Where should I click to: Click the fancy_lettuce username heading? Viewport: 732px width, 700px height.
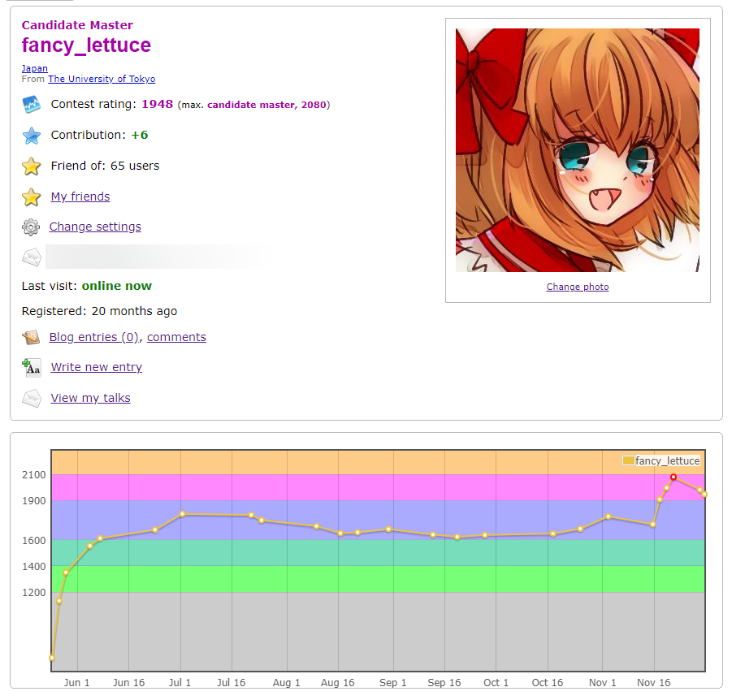tap(86, 45)
